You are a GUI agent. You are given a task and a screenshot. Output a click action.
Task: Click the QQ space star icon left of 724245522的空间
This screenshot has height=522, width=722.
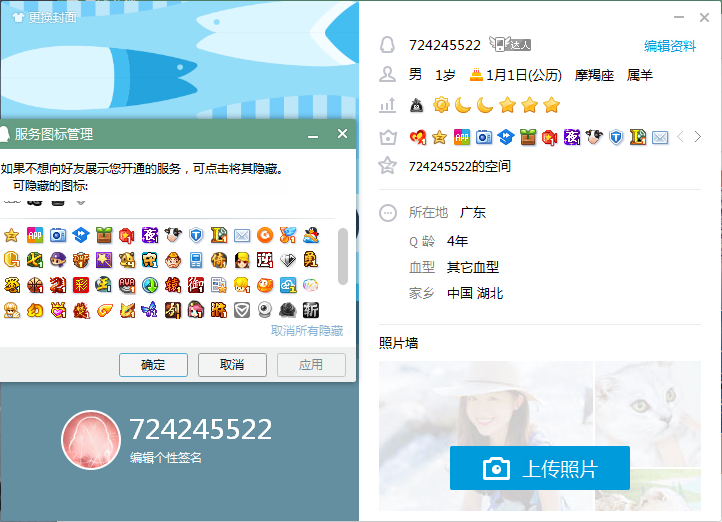coord(387,166)
